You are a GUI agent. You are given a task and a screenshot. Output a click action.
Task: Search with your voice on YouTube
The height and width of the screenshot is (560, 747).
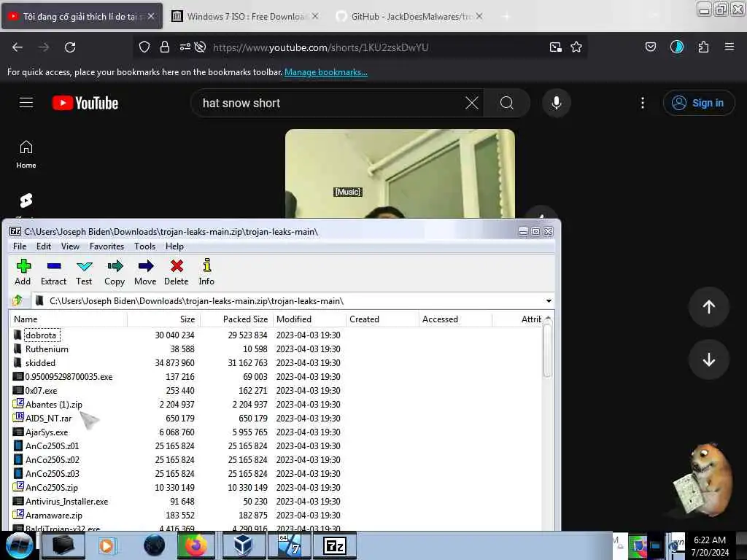tap(556, 103)
